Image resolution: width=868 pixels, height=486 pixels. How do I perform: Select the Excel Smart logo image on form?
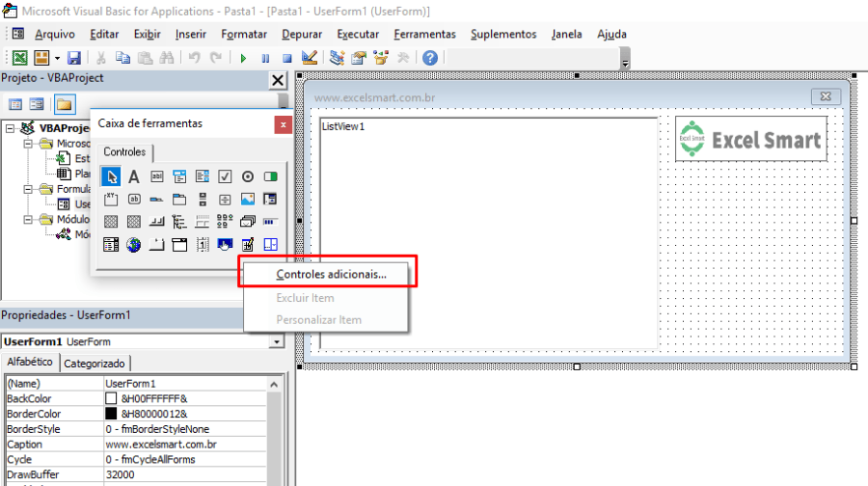(x=751, y=139)
